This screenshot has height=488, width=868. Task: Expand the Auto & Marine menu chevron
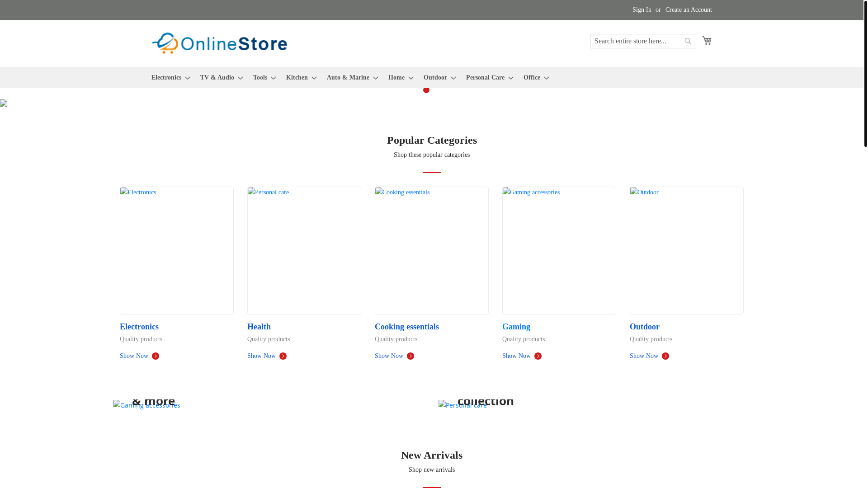pos(376,78)
